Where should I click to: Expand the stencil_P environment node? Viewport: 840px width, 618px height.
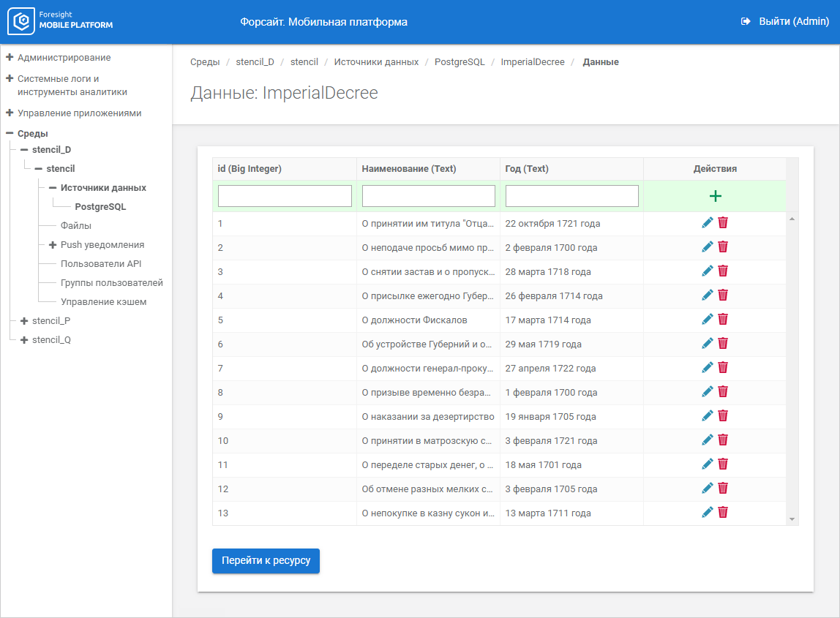[24, 321]
